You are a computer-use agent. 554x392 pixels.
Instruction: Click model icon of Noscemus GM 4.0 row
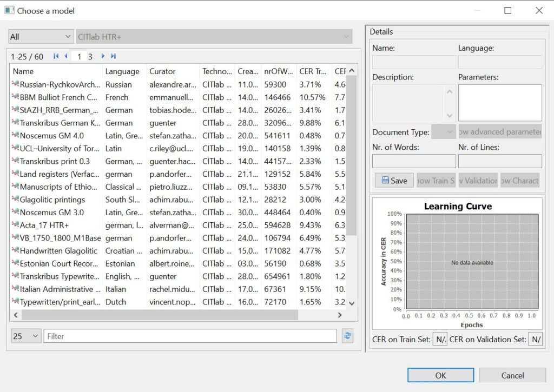click(x=15, y=135)
